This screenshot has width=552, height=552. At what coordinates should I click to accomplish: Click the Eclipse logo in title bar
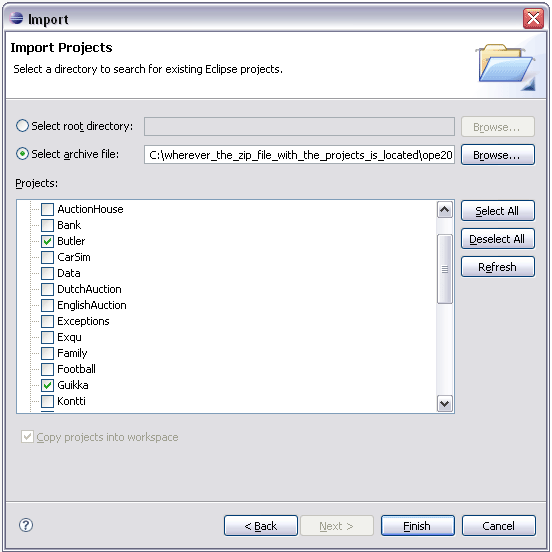pyautogui.click(x=16, y=18)
